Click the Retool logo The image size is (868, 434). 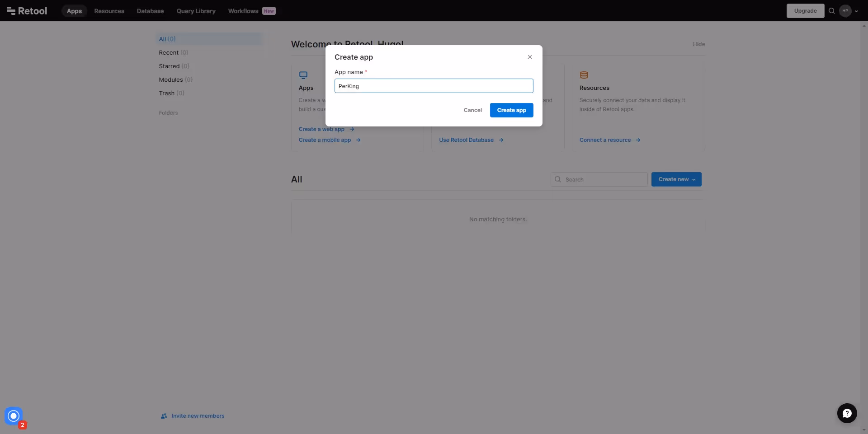tap(27, 11)
